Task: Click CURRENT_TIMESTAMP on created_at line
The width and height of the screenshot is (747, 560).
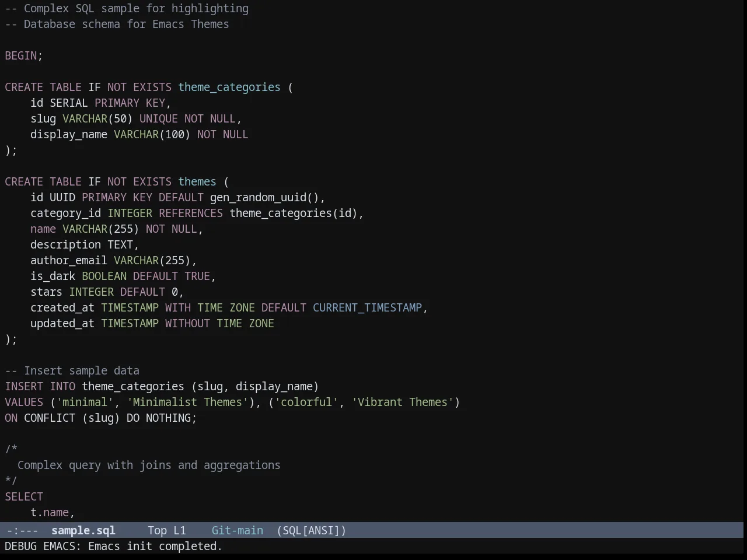Action: (x=367, y=308)
